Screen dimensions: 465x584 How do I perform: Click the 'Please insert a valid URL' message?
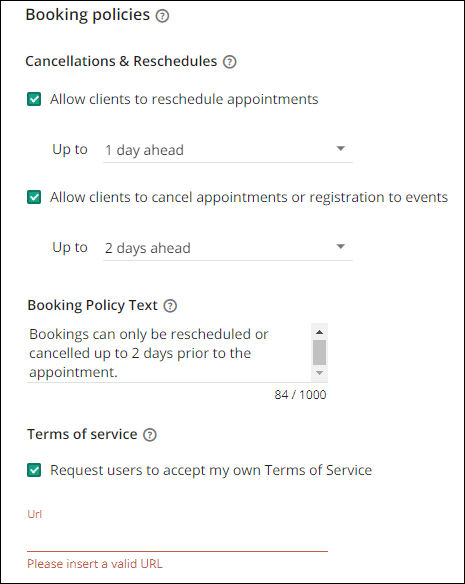(95, 564)
